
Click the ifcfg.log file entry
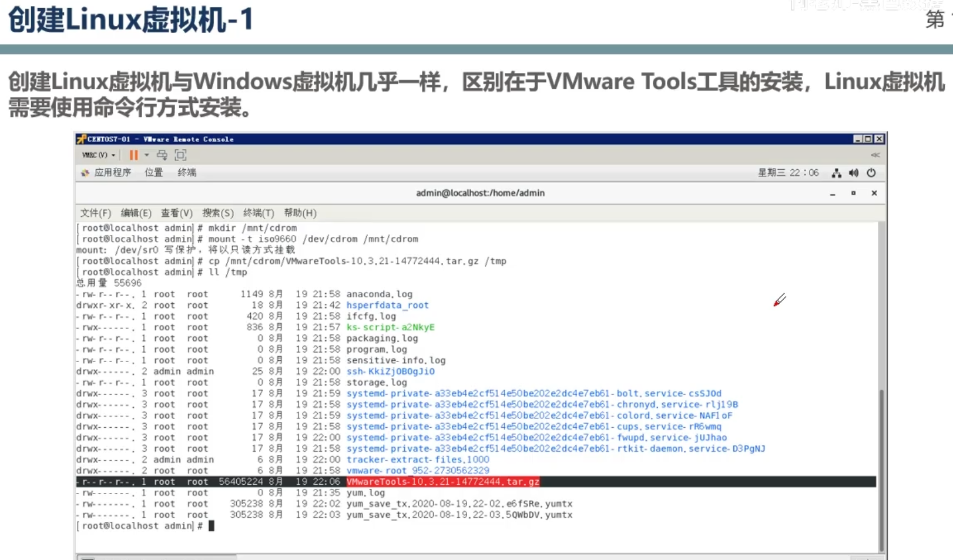[371, 316]
